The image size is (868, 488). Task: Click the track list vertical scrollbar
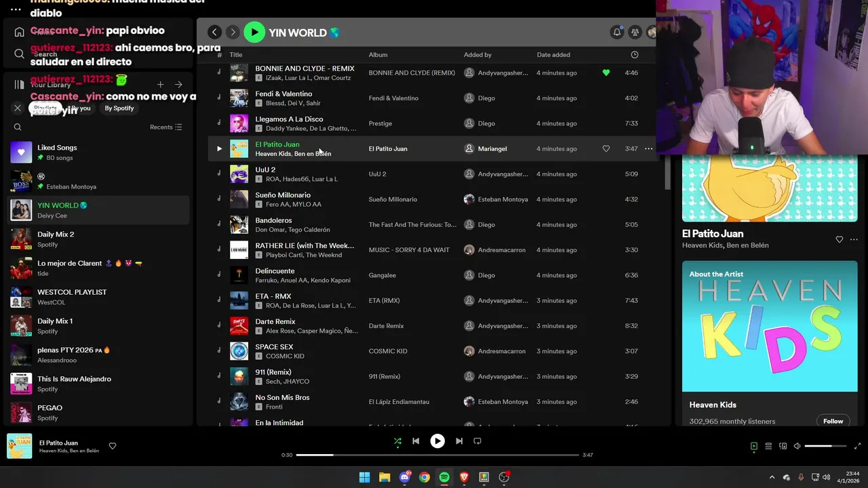point(667,173)
